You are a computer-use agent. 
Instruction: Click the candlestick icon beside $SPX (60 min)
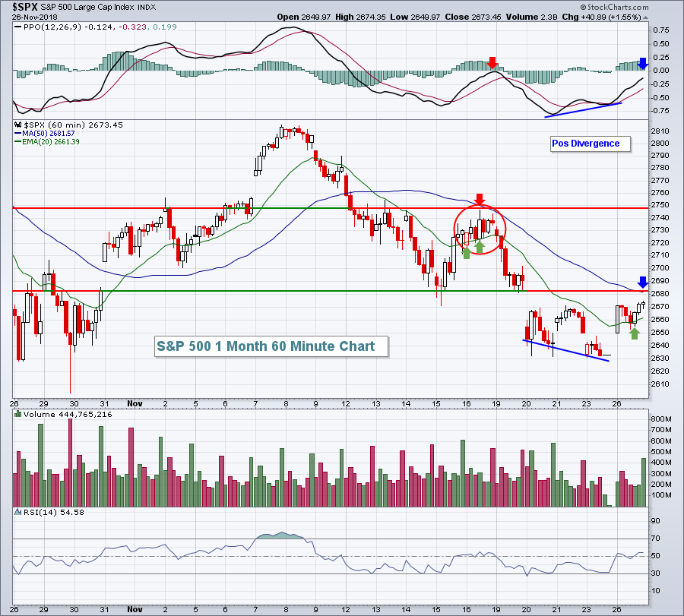[18, 125]
